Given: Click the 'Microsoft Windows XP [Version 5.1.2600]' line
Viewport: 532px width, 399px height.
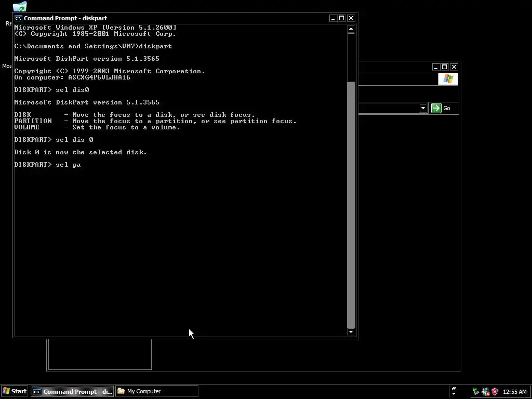Looking at the screenshot, I should coord(96,28).
